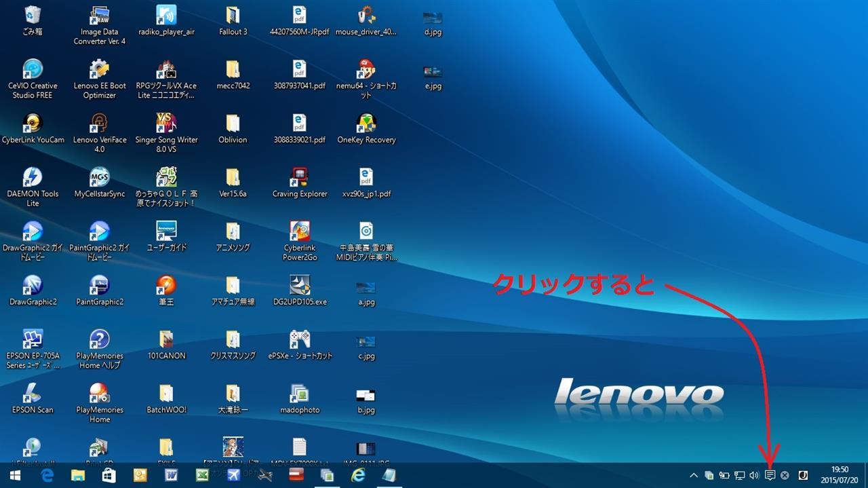
Task: Select EPSON EP-705A Series user guide icon
Action: [x=33, y=349]
